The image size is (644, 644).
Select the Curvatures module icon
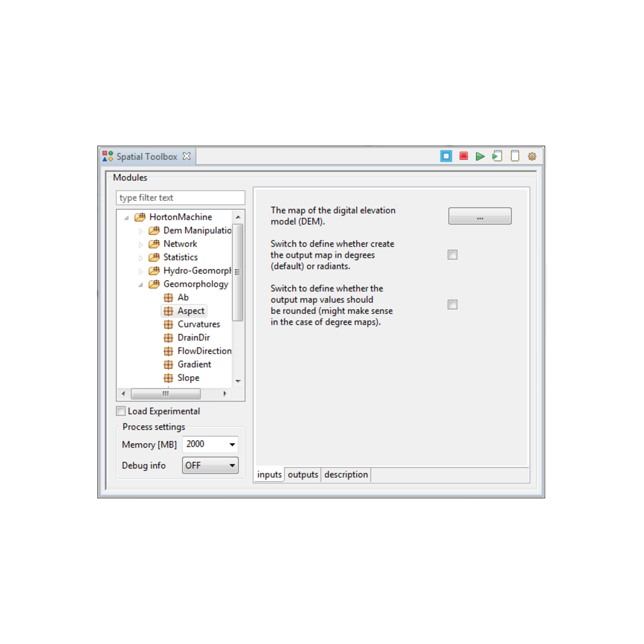169,324
